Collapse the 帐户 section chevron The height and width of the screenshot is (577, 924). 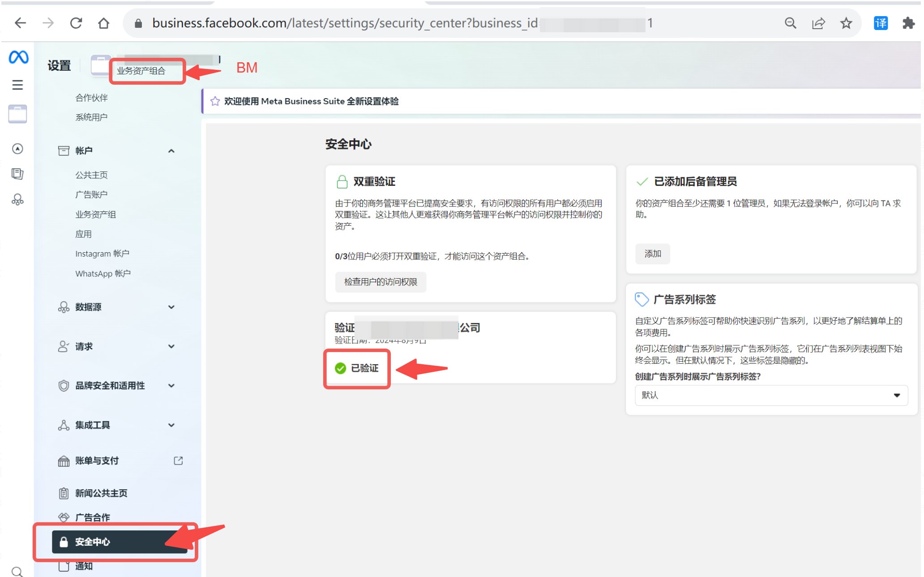pyautogui.click(x=171, y=151)
